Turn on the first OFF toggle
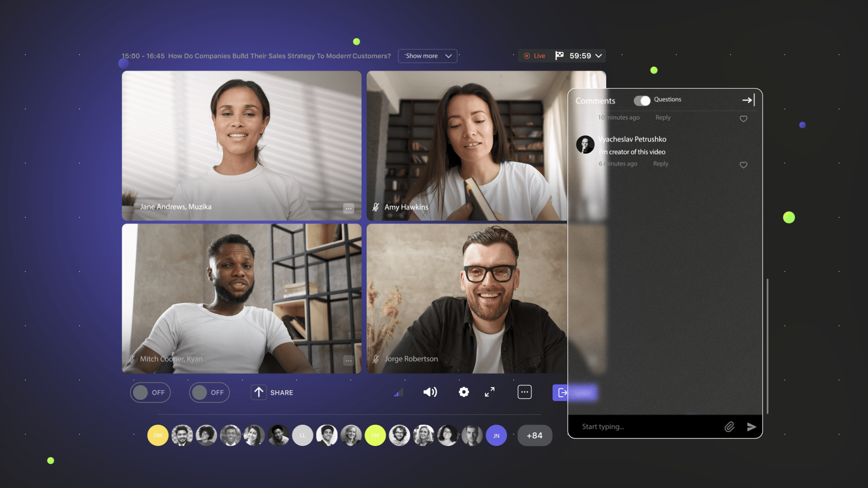The width and height of the screenshot is (868, 488). tap(150, 393)
